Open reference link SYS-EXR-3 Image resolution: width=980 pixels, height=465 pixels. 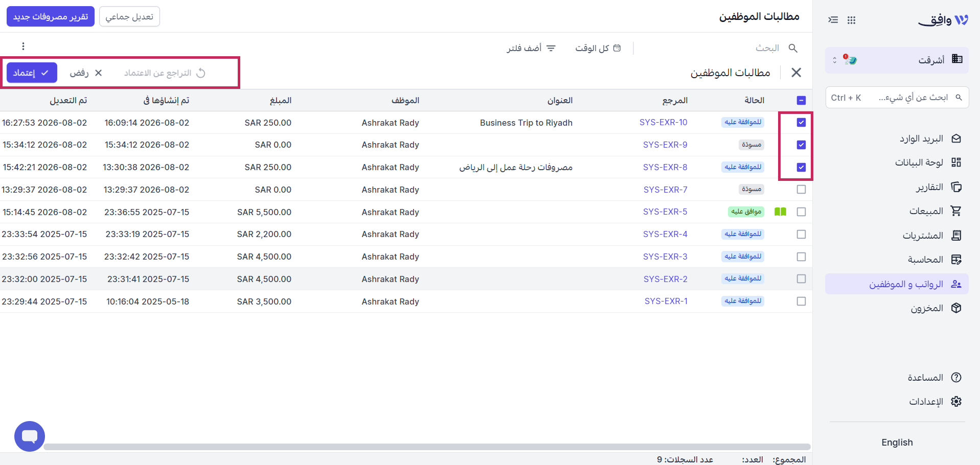665,257
